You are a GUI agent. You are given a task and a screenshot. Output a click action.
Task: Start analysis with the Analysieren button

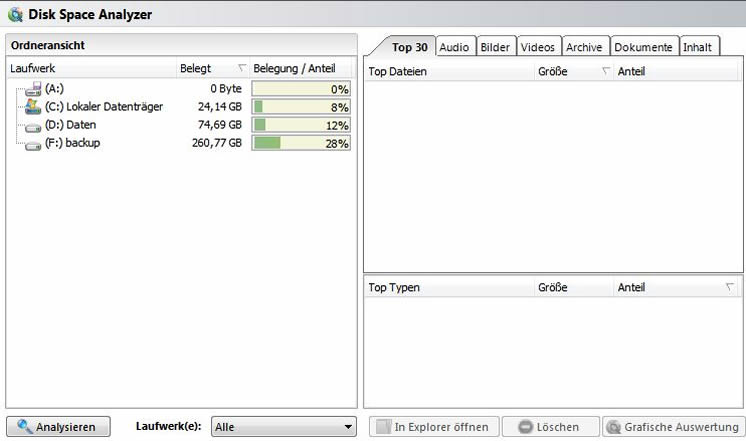coord(58,427)
